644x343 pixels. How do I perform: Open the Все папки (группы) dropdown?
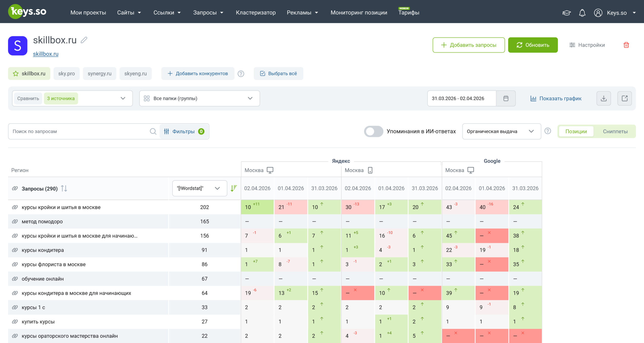[x=199, y=98]
